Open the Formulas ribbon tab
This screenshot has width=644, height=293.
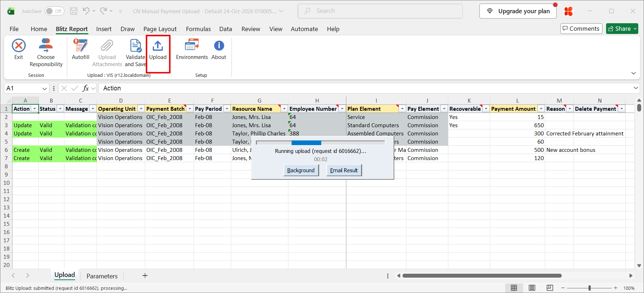click(x=198, y=29)
